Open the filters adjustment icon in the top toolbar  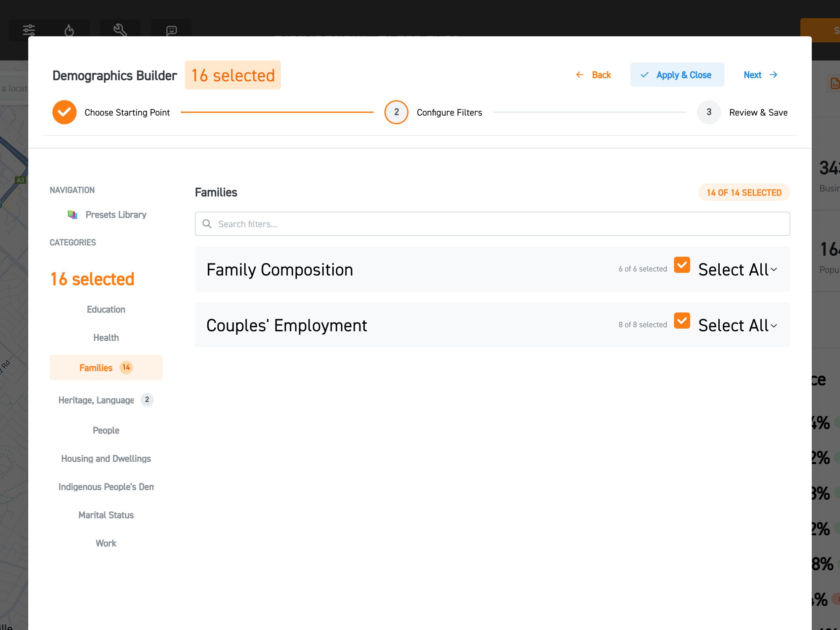coord(29,30)
